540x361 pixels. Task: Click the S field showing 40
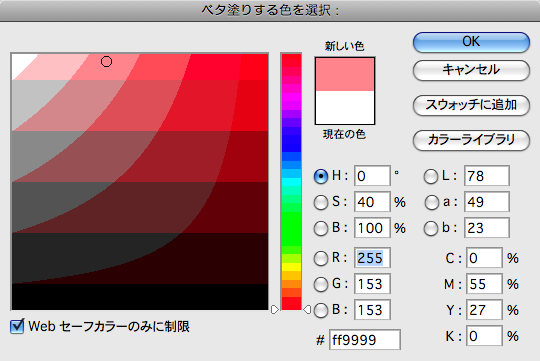(372, 202)
